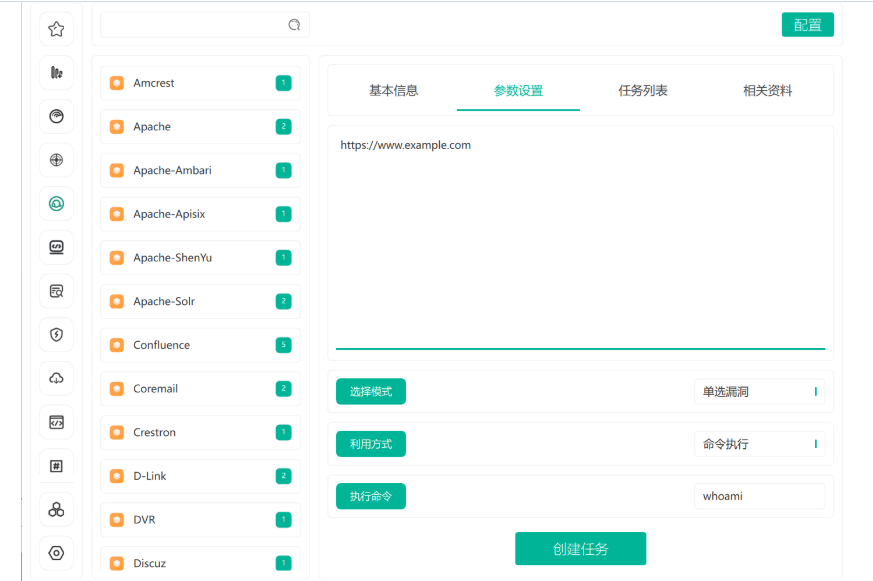Click the globe target icon in the sidebar
The image size is (873, 581).
point(56,160)
